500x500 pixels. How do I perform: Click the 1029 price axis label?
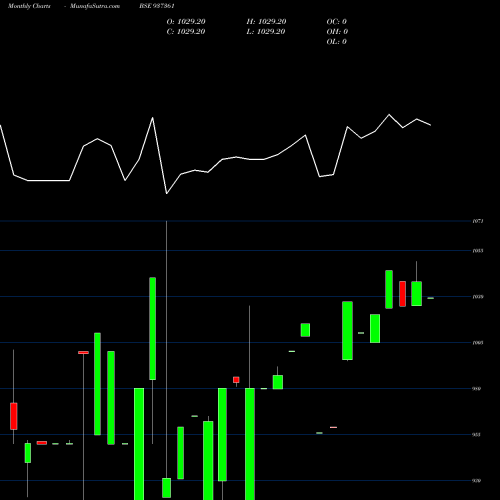(478, 297)
